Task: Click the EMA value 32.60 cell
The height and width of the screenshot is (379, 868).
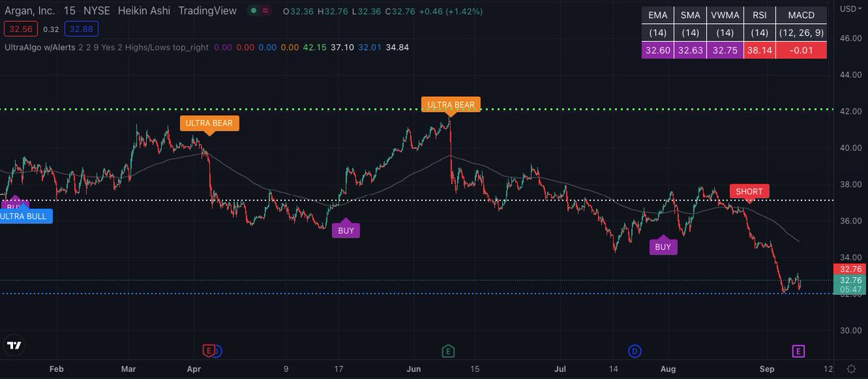Action: (658, 51)
